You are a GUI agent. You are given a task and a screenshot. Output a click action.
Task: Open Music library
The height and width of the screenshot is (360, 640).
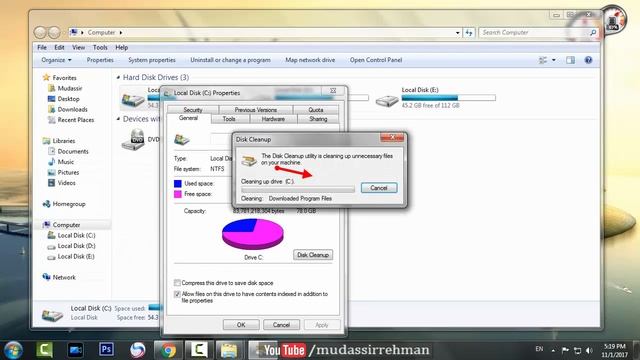point(65,162)
